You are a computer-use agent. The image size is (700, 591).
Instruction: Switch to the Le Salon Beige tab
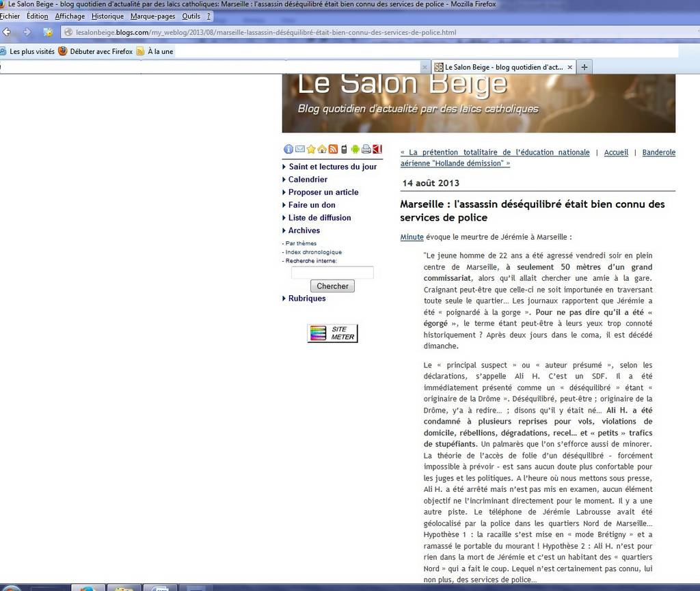(503, 68)
